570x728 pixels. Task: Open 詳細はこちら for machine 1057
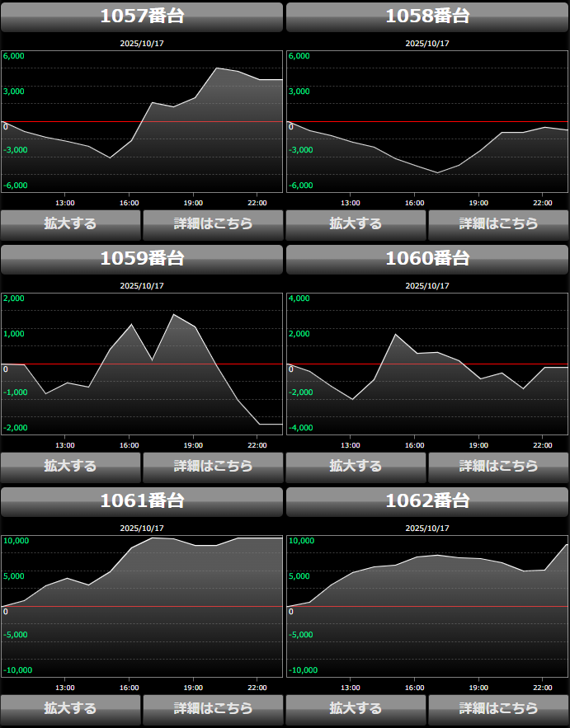click(213, 223)
